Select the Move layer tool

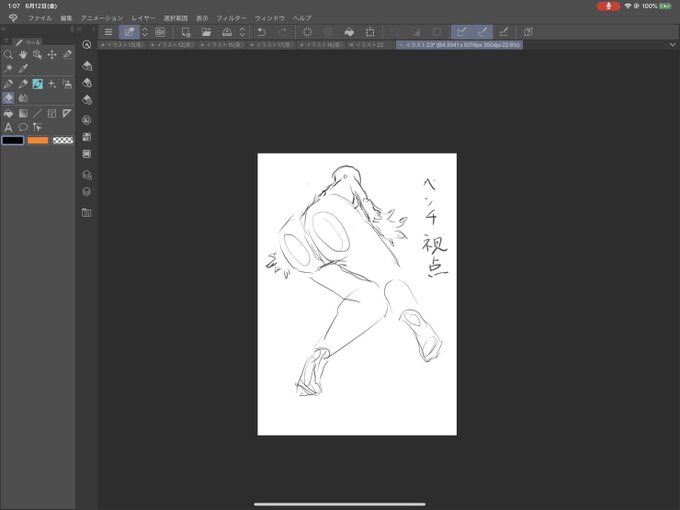point(52,55)
